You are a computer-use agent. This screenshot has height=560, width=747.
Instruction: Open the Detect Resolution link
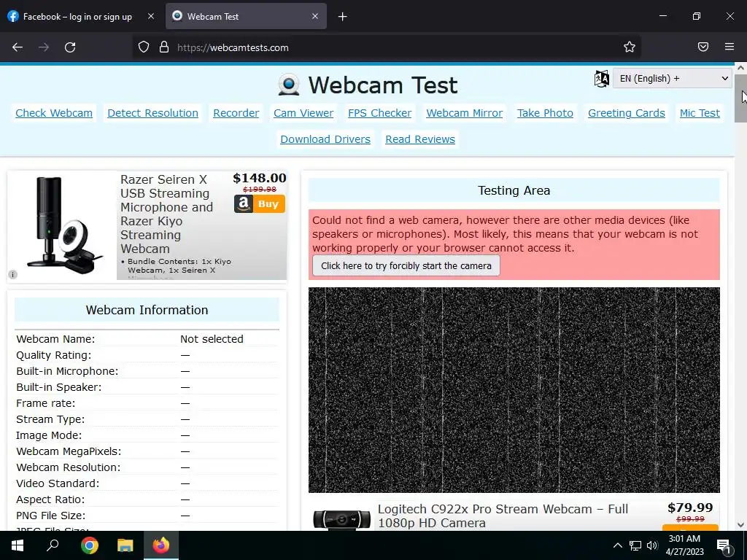tap(152, 113)
